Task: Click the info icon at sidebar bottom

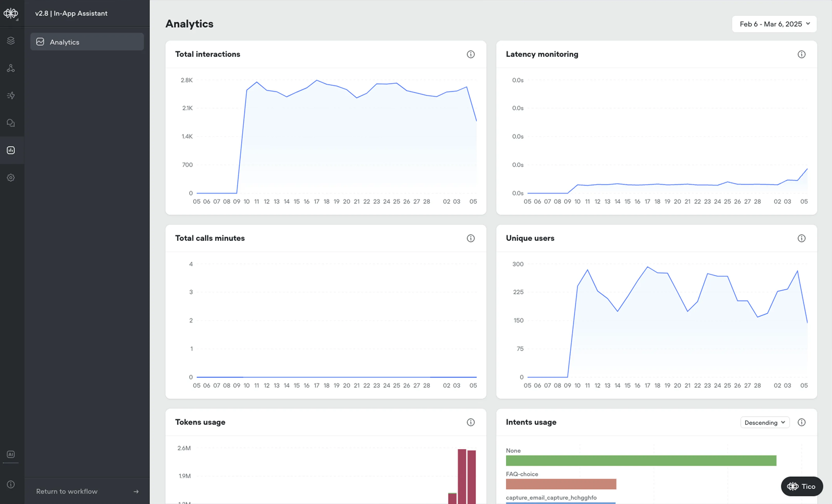Action: (x=11, y=485)
